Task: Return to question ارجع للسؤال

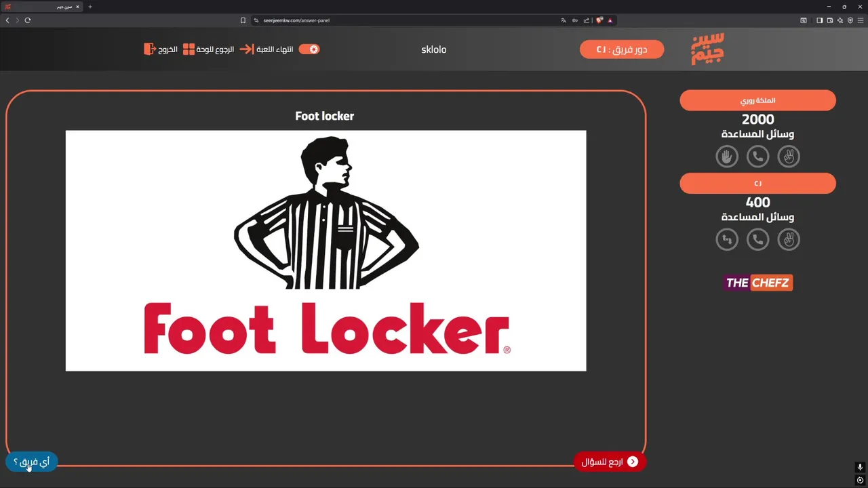Action: point(610,462)
